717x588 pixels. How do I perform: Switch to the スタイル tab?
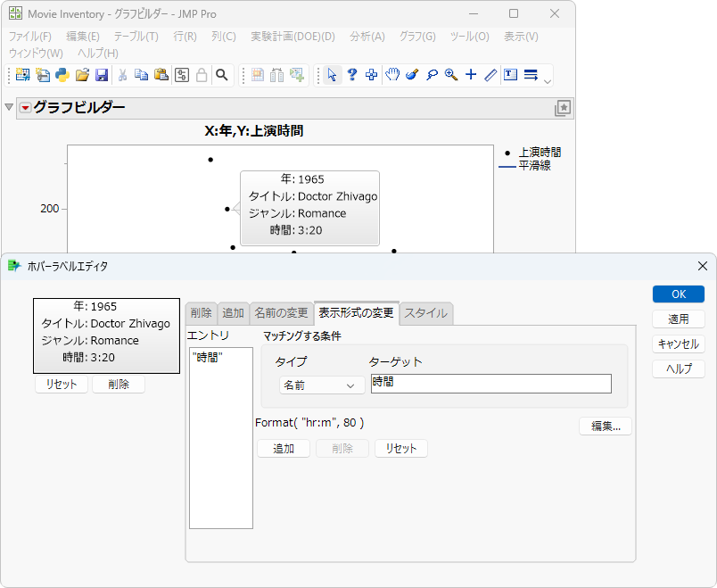click(x=425, y=313)
